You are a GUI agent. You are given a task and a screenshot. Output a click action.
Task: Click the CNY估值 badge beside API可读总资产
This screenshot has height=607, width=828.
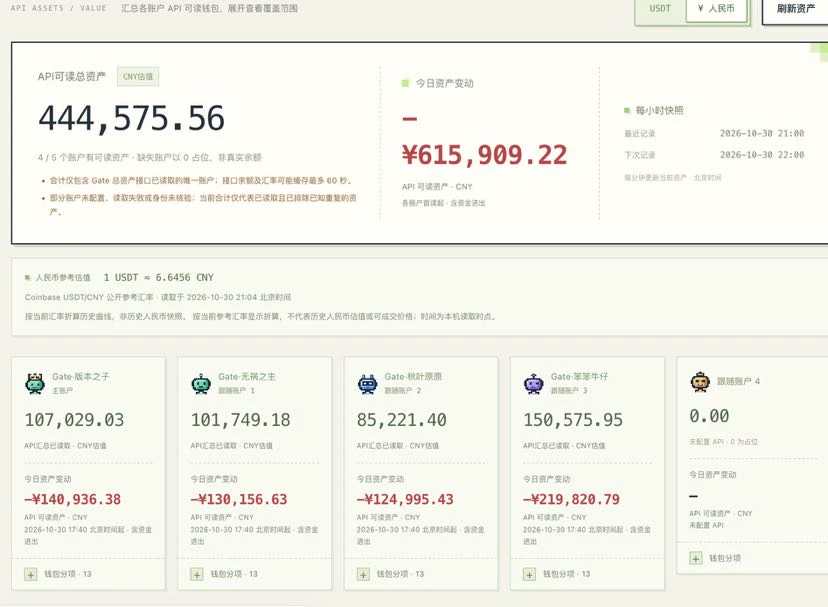[138, 77]
